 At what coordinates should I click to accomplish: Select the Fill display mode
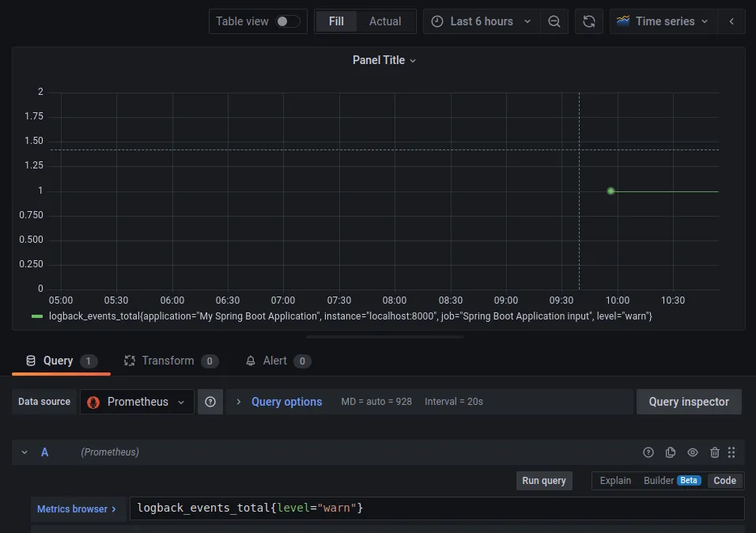tap(336, 21)
